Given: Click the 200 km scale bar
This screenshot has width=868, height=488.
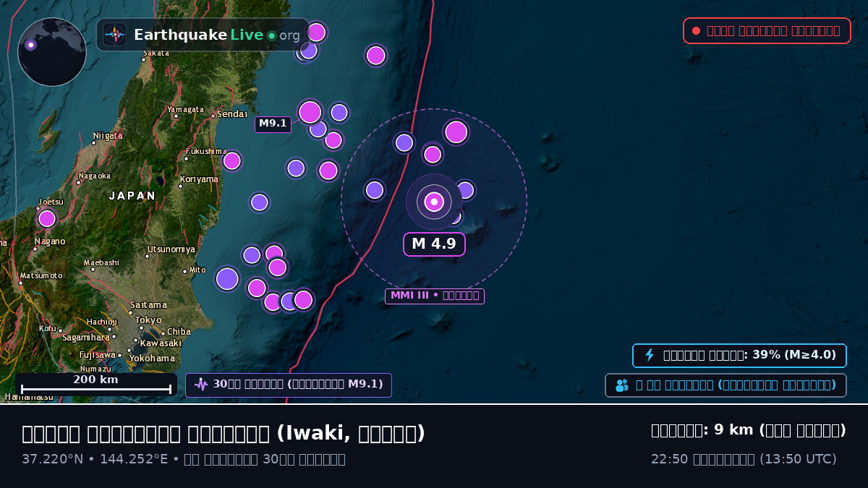Looking at the screenshot, I should click(x=96, y=385).
